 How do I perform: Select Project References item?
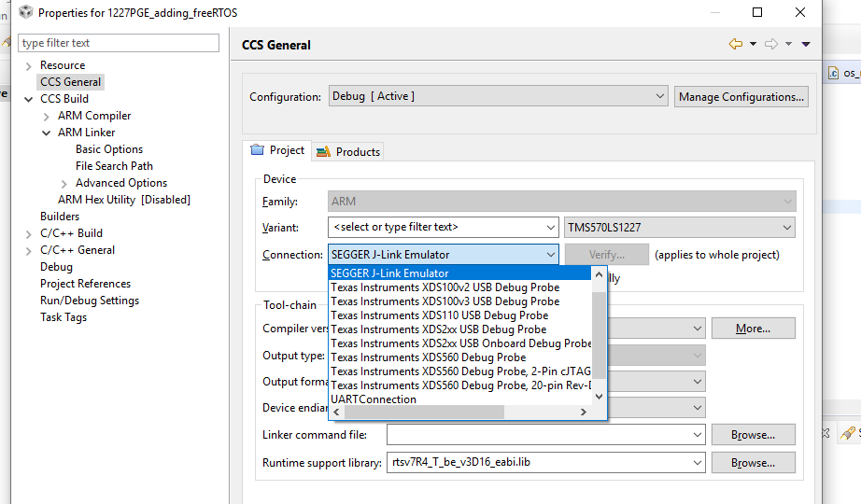[86, 284]
